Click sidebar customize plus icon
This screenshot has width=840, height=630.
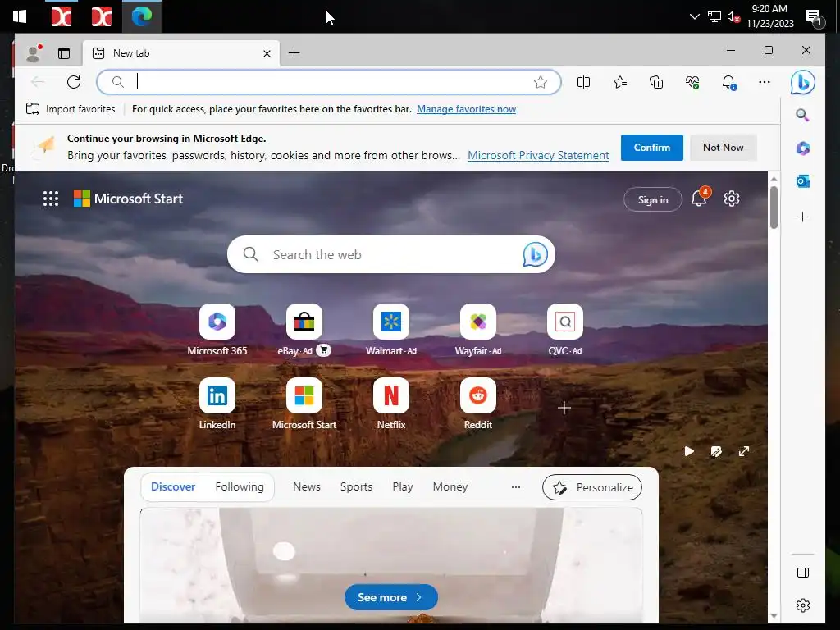(802, 217)
